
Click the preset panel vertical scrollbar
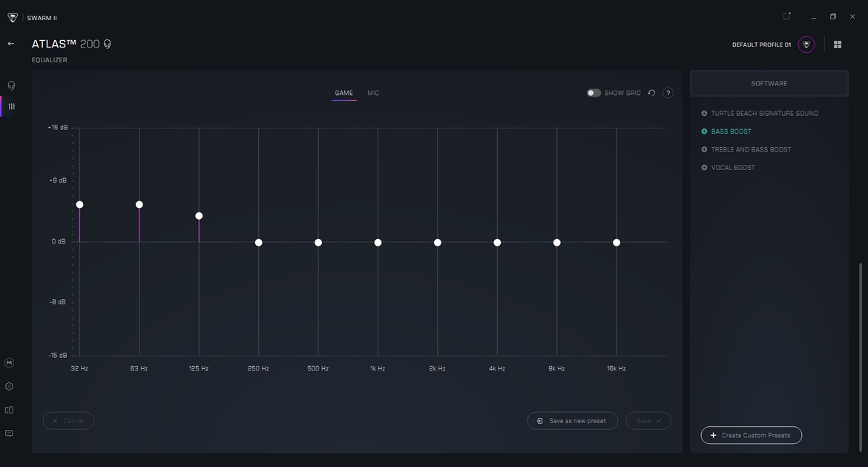tap(861, 356)
